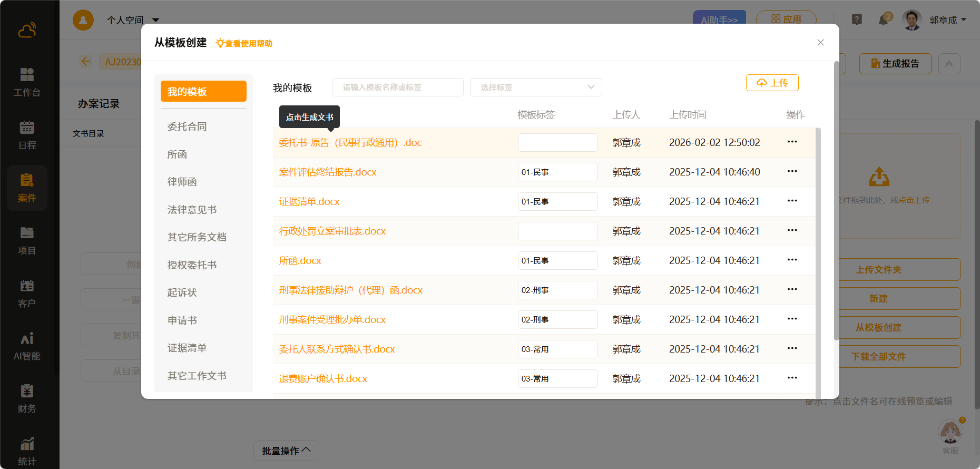Click the 上传 upload button
Screen dimensions: 980x469
coord(772,83)
